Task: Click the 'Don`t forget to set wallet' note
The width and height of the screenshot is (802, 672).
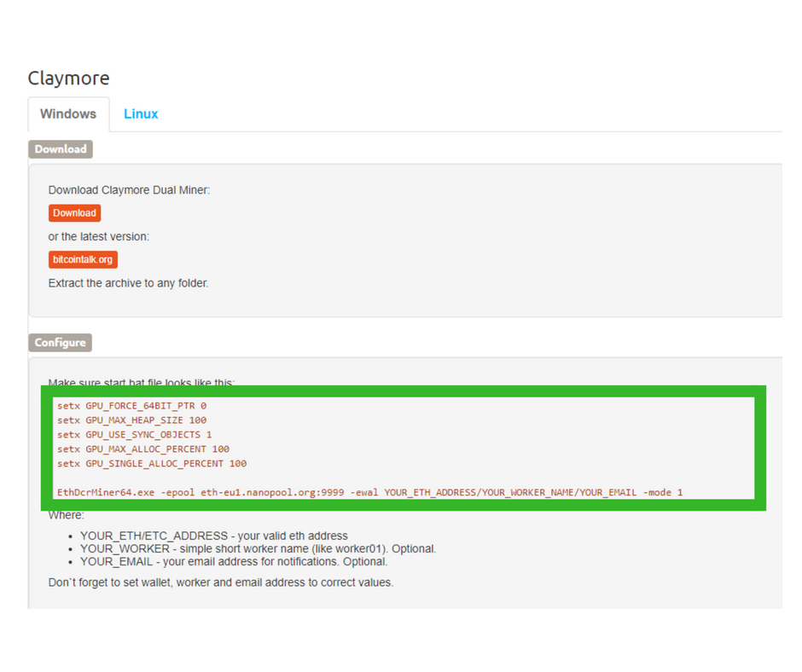Action: pyautogui.click(x=221, y=582)
